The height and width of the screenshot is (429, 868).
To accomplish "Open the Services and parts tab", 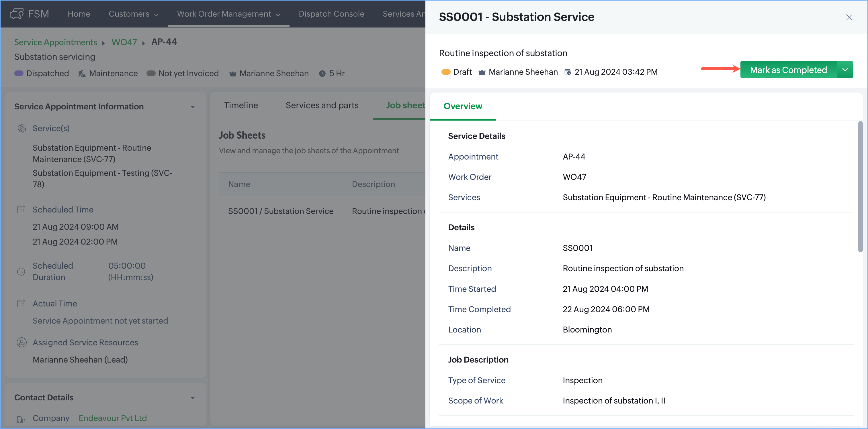I will point(322,105).
